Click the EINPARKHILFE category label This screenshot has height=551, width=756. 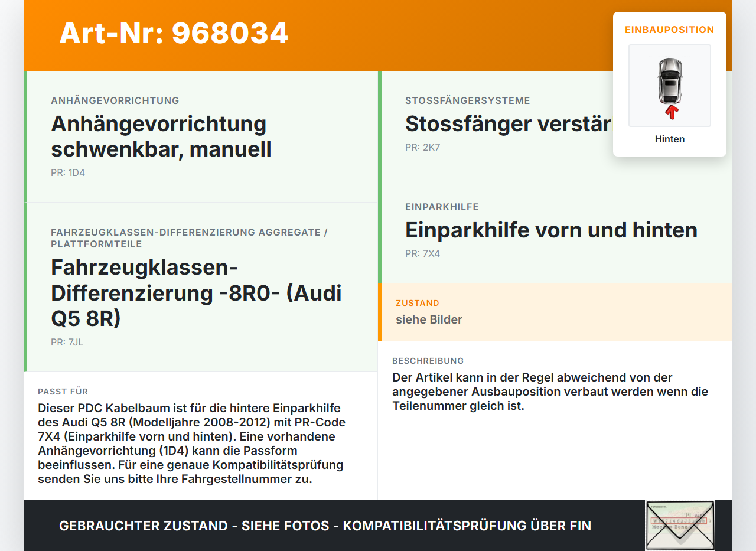[x=442, y=207]
